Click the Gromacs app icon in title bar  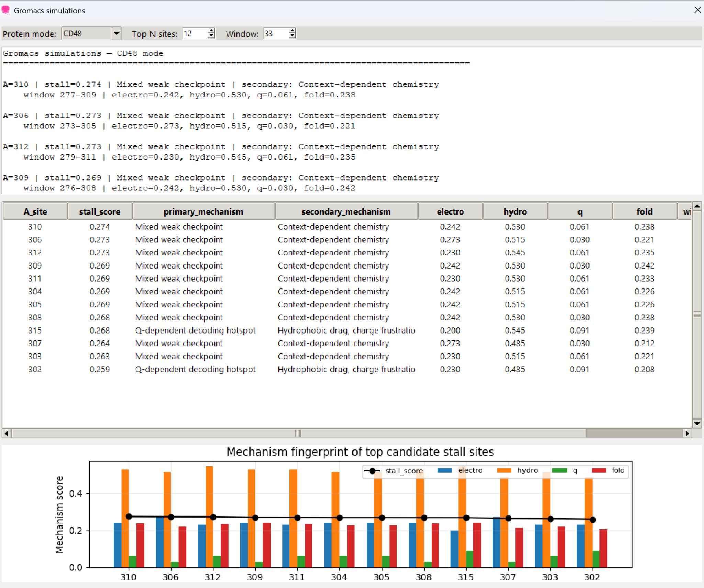[x=5, y=10]
